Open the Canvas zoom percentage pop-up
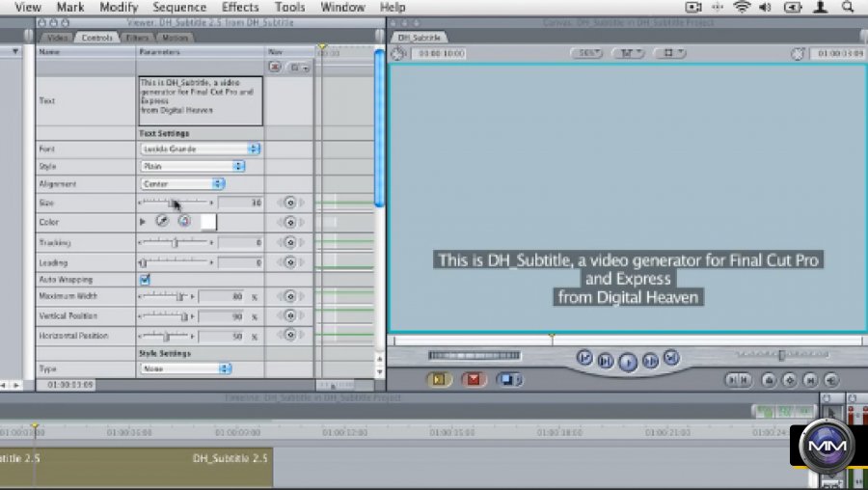The height and width of the screenshot is (490, 868). coord(586,53)
